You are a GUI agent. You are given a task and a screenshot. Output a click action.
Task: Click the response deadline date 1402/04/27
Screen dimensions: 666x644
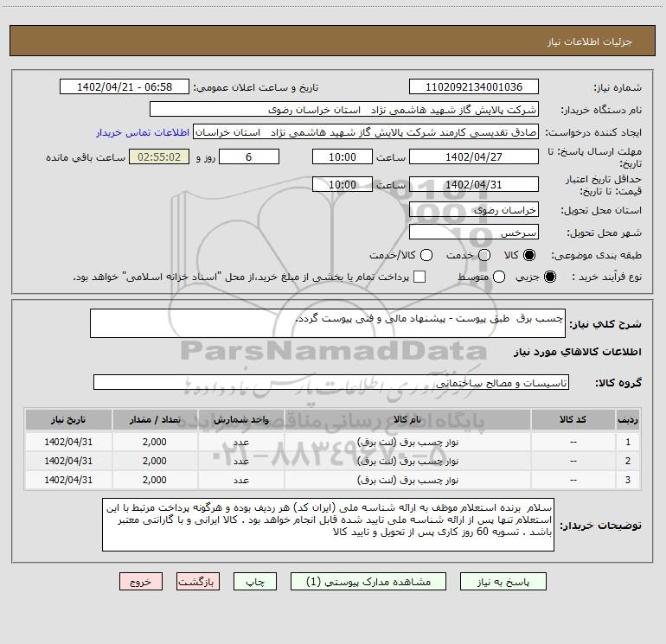[474, 156]
